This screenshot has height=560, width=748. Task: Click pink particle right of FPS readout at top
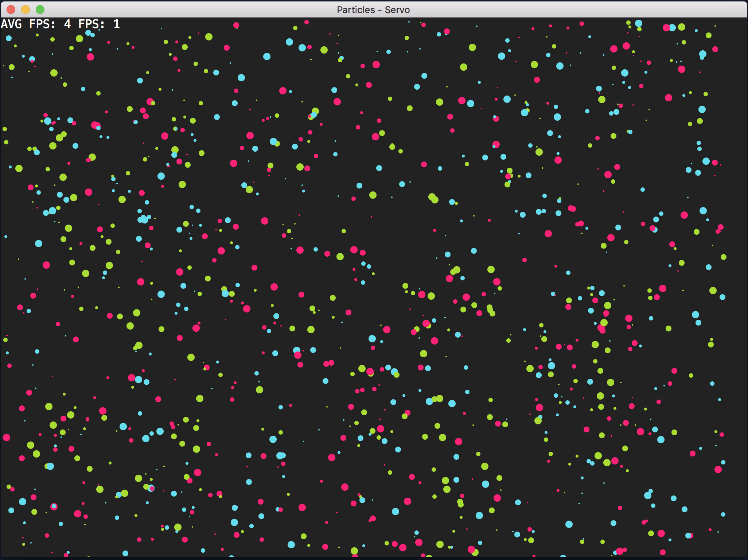click(x=236, y=25)
